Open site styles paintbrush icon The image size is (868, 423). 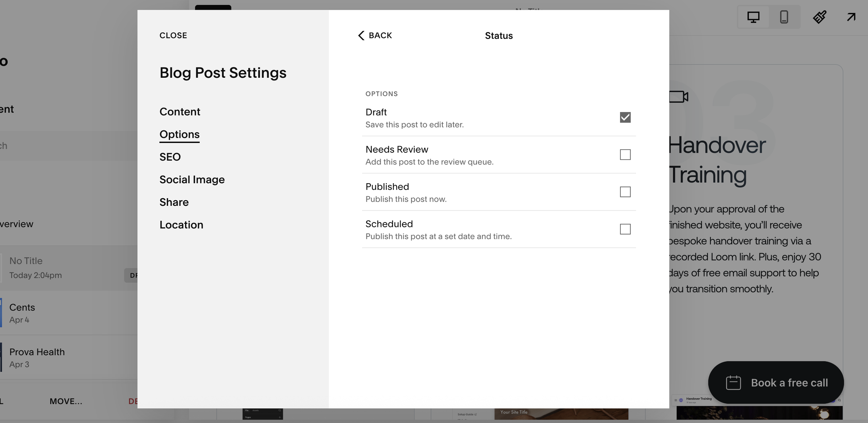point(819,17)
